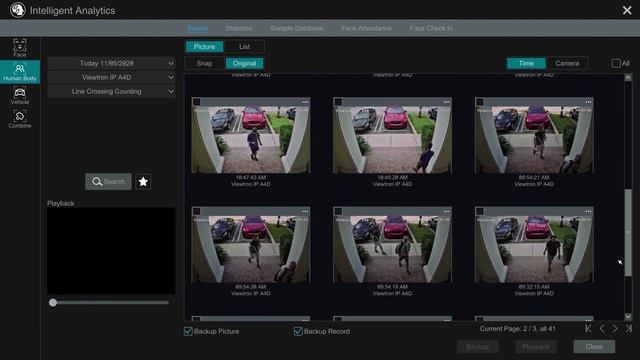The height and width of the screenshot is (360, 640).
Task: Open the Statistics tab
Action: pyautogui.click(x=239, y=28)
